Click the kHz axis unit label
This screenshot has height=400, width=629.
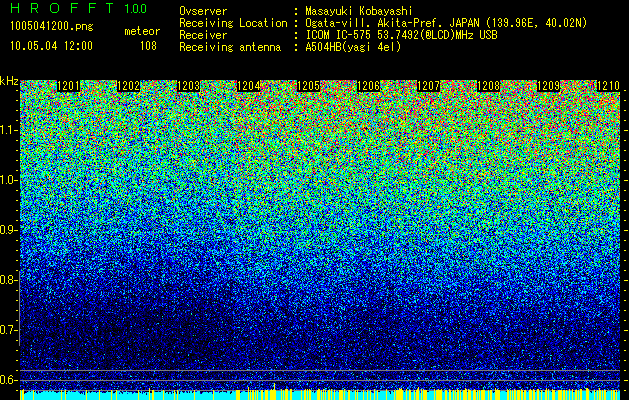coord(9,81)
